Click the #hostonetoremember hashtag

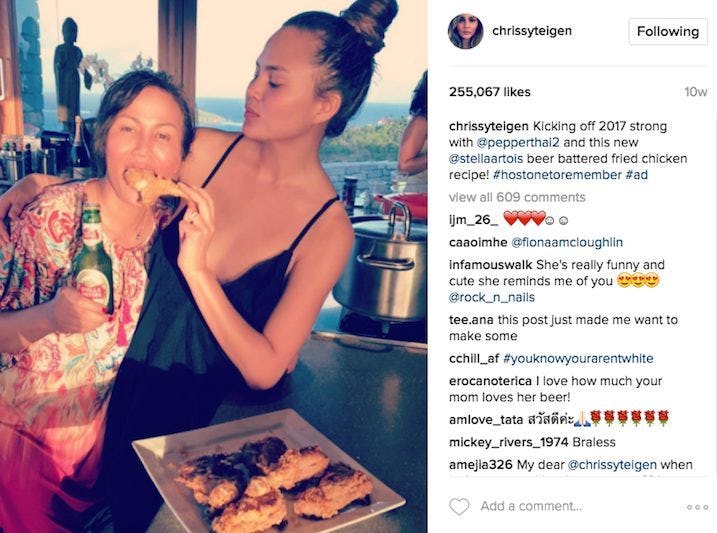[x=557, y=175]
